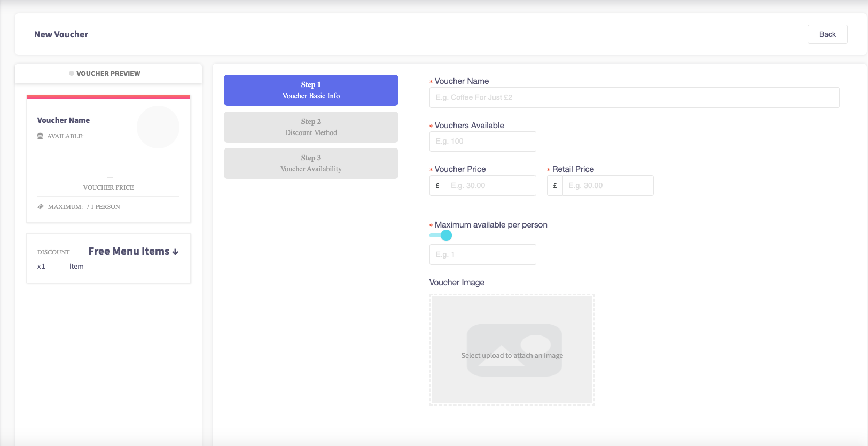868x446 pixels.
Task: Click the VOUCHER PRICE label in preview
Action: [108, 187]
